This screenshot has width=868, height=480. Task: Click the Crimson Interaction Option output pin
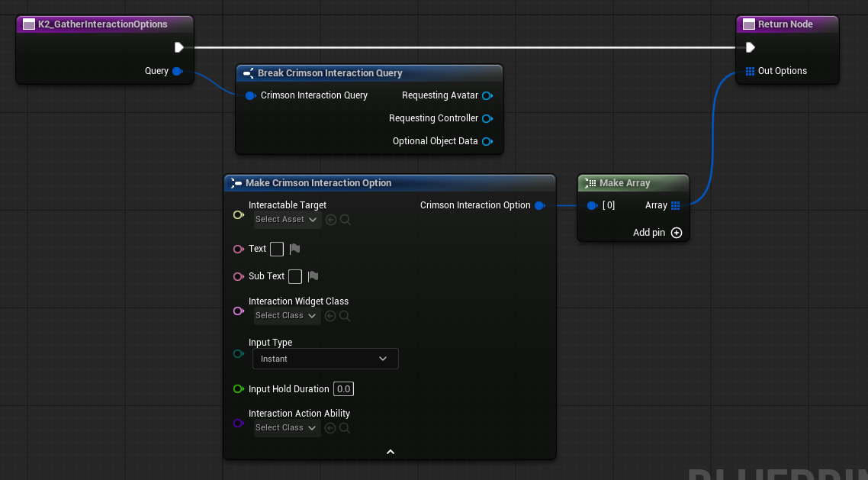tap(540, 205)
